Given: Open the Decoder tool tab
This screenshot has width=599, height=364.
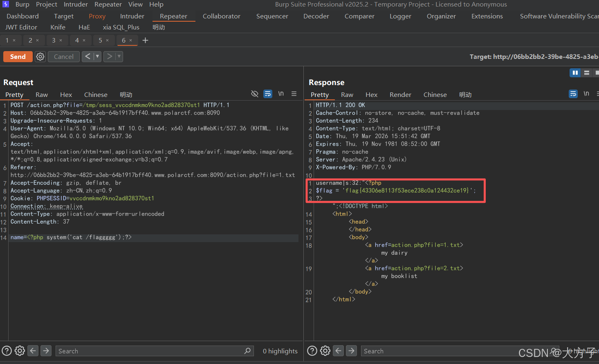Looking at the screenshot, I should point(316,16).
